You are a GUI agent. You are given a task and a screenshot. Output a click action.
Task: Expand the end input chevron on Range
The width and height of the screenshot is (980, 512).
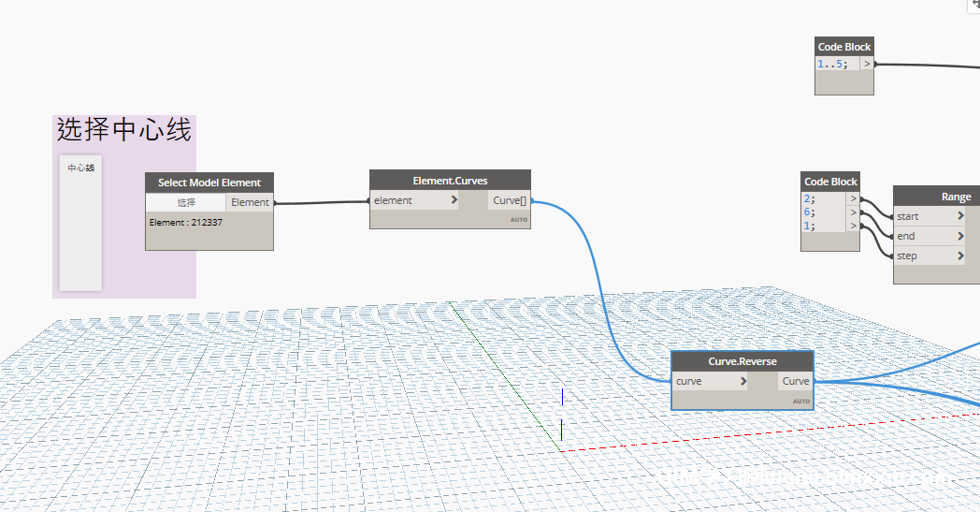(x=960, y=236)
